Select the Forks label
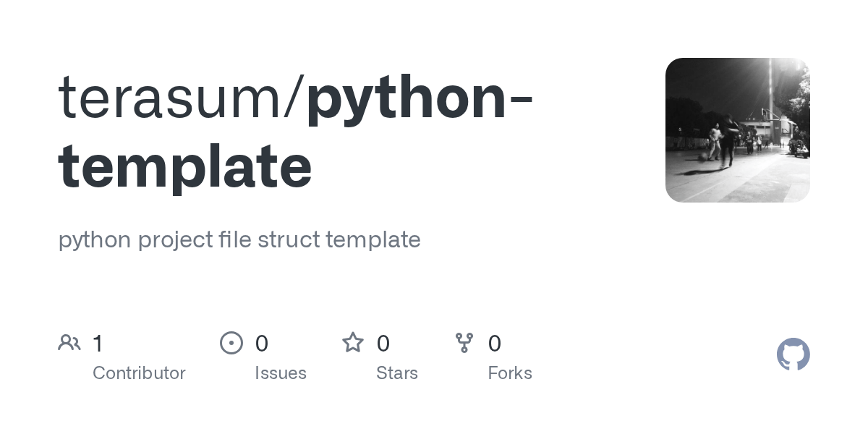 point(510,373)
